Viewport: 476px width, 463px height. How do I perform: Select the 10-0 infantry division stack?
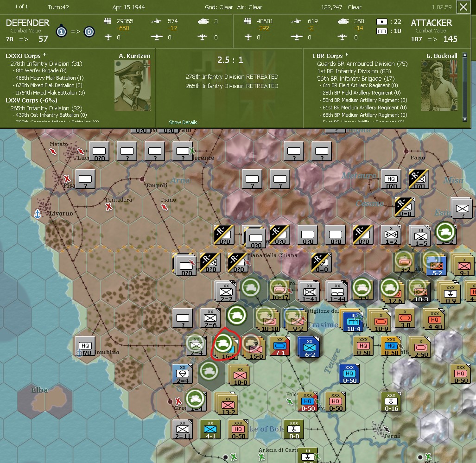coord(240,375)
